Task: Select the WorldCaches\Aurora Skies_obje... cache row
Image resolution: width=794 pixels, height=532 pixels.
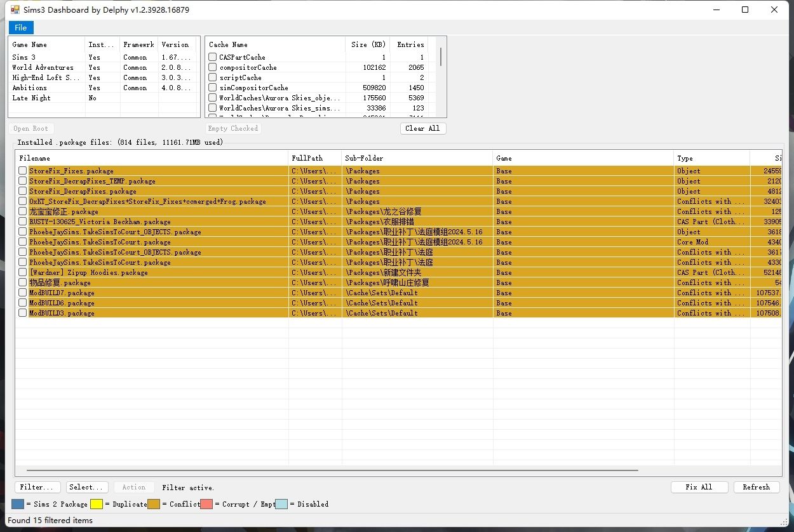Action: pyautogui.click(x=318, y=98)
